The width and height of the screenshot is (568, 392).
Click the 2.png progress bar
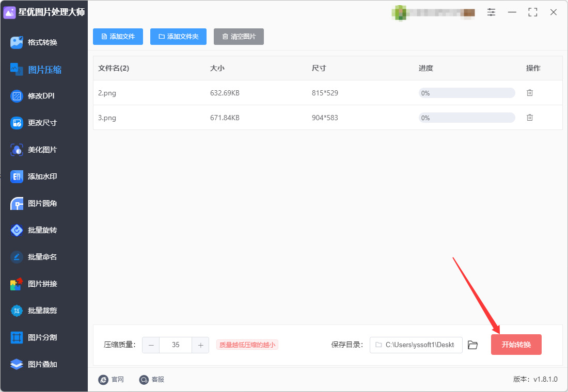coord(467,93)
